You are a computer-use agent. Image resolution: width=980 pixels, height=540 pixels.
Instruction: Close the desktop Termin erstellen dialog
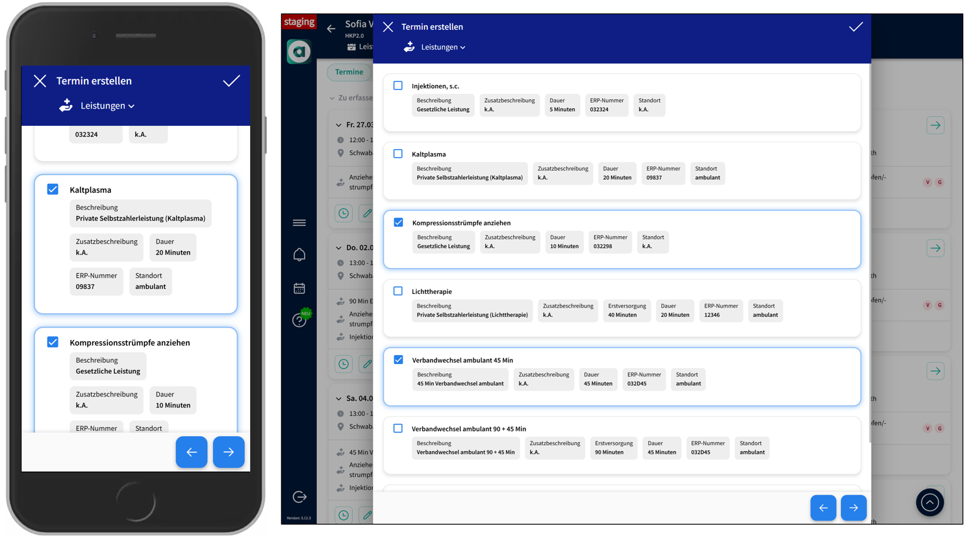coord(388,27)
